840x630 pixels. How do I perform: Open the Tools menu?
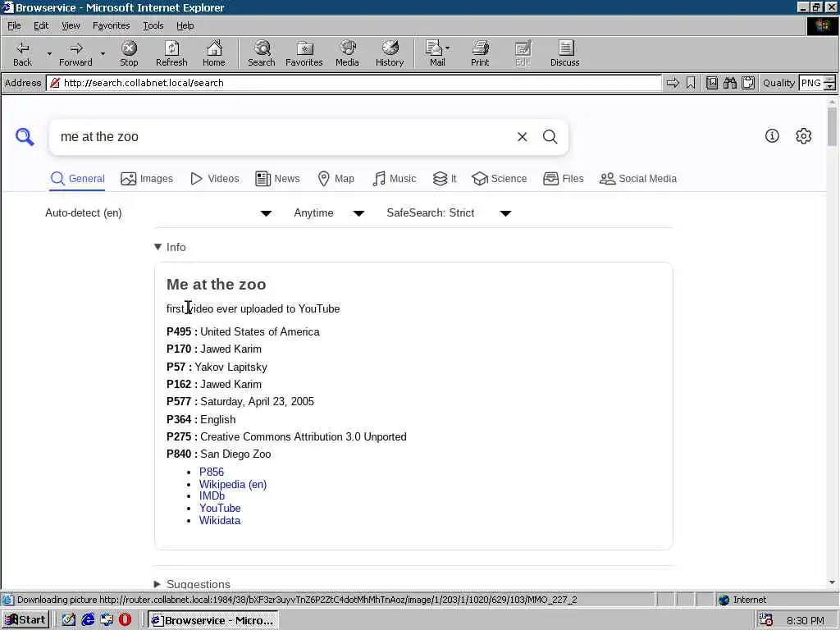[153, 25]
